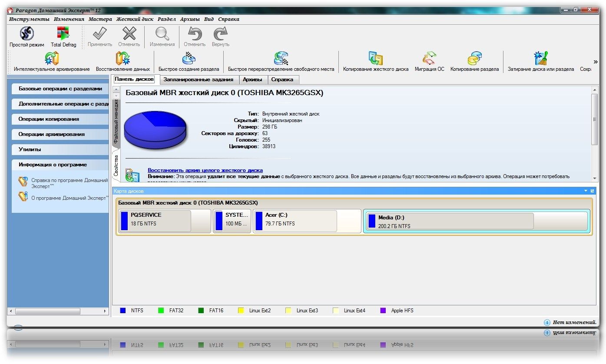The image size is (606, 364).
Task: Switch to Запланированные задания tab
Action: 198,79
